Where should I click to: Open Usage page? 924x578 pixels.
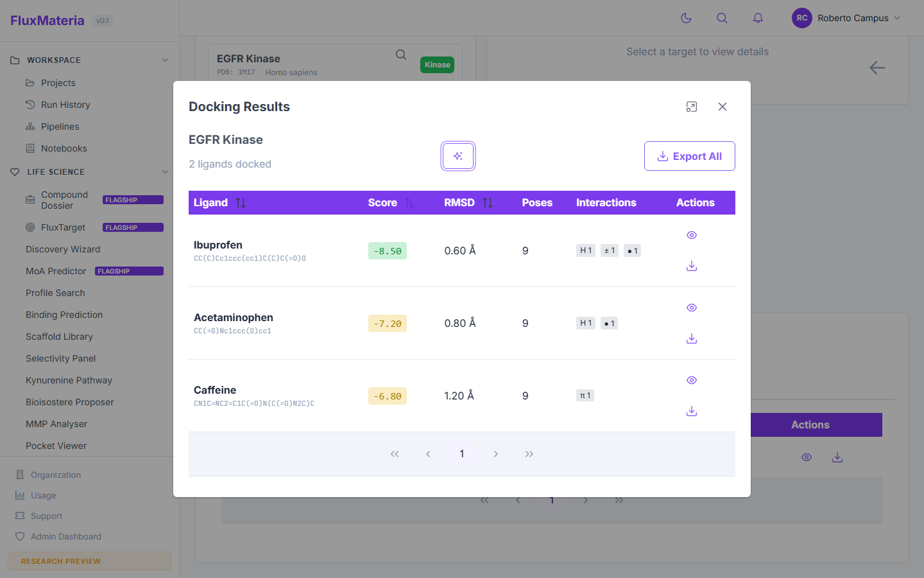click(x=43, y=495)
